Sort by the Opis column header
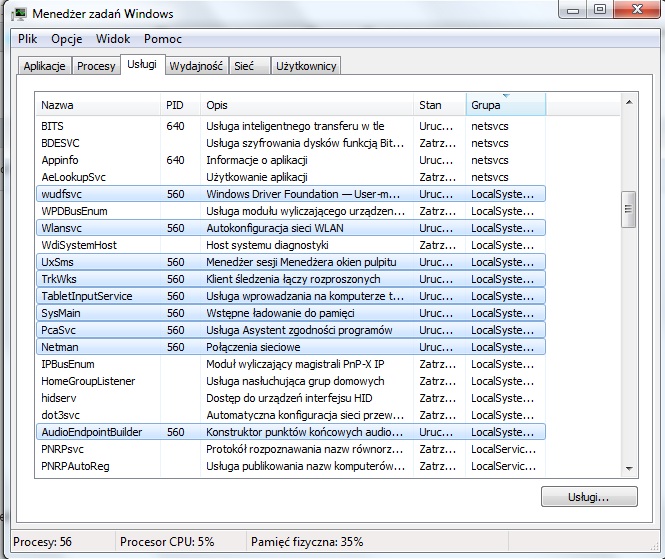The image size is (665, 559). (x=307, y=105)
